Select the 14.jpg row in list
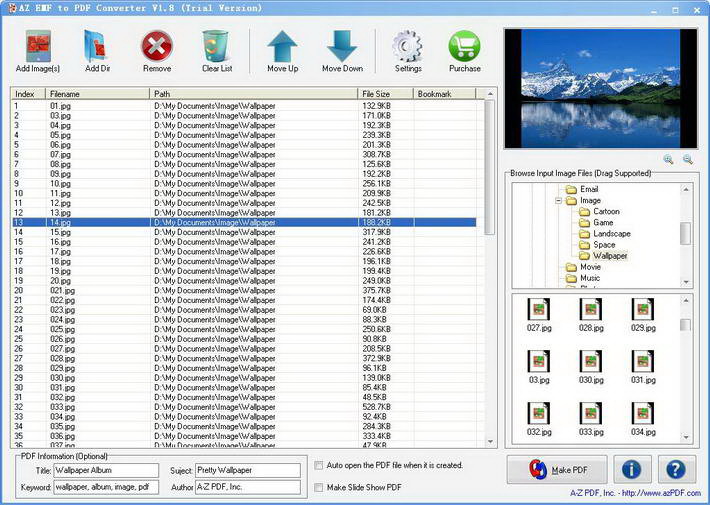Viewport: 710px width, 505px height. pos(244,222)
